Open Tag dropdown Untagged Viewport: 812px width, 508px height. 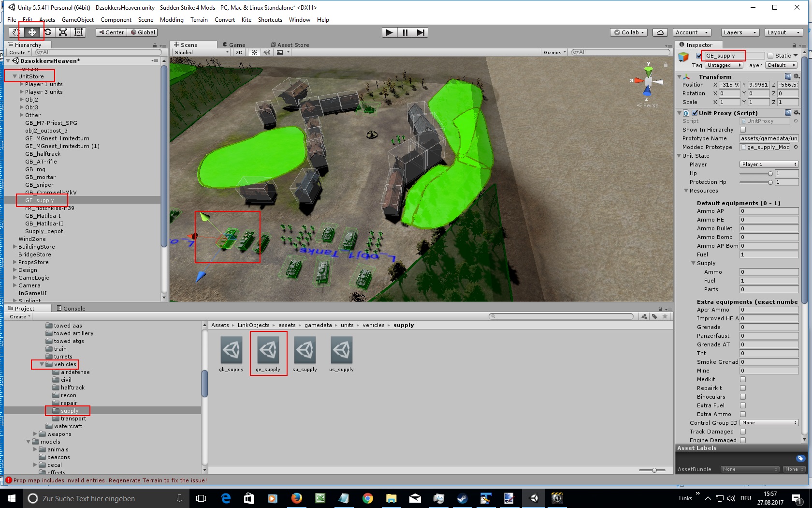[724, 65]
